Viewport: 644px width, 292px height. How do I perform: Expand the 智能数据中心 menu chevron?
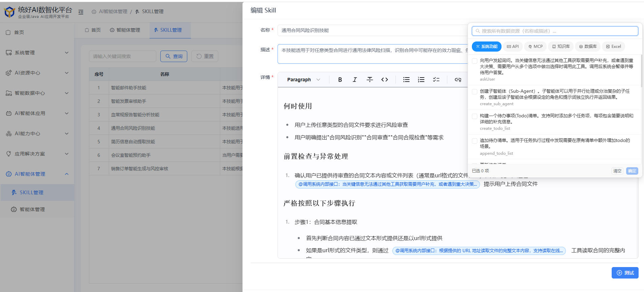click(67, 93)
